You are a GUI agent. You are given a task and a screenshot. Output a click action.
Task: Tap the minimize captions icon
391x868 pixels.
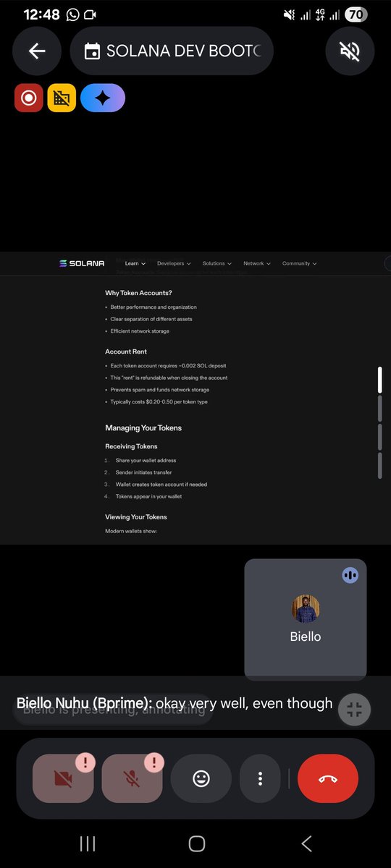click(x=355, y=710)
